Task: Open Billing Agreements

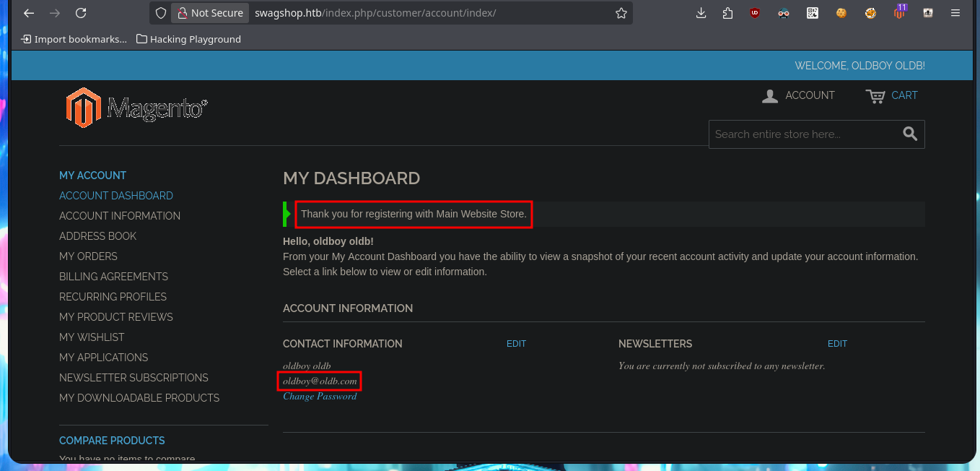Action: click(113, 277)
